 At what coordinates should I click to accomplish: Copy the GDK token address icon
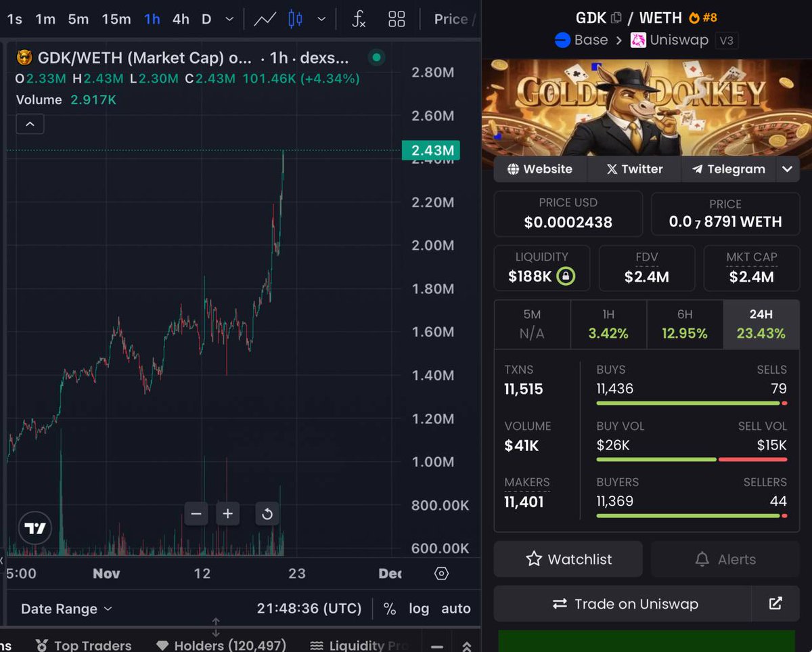[x=616, y=18]
